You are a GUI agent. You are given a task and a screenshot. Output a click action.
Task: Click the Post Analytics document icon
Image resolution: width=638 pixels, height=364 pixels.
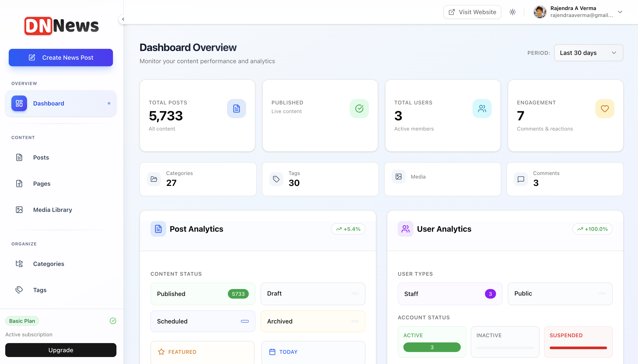pos(158,228)
